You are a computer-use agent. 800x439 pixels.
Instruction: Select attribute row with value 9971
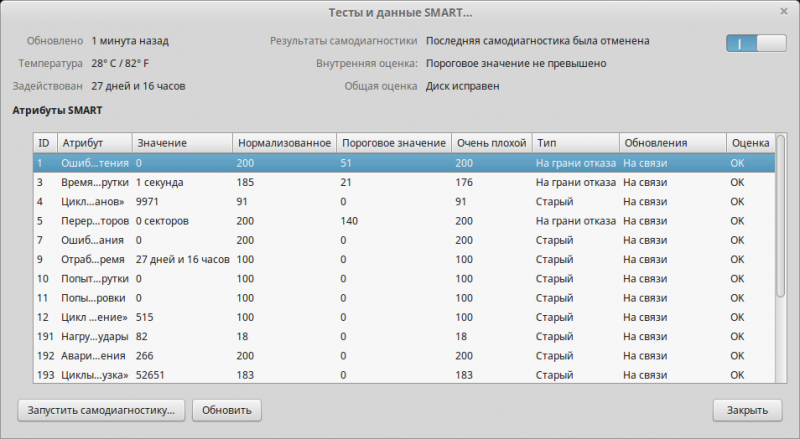(x=400, y=201)
